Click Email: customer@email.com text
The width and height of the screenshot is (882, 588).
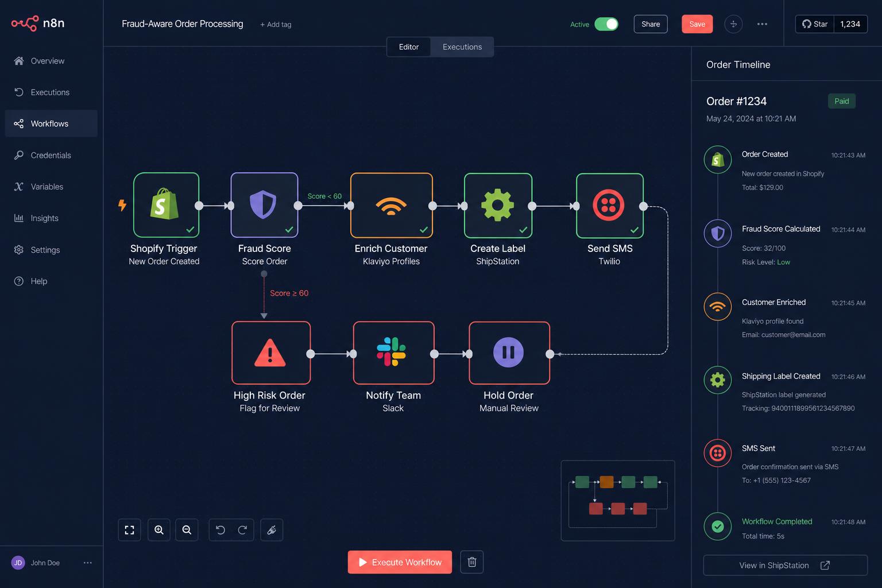point(783,335)
